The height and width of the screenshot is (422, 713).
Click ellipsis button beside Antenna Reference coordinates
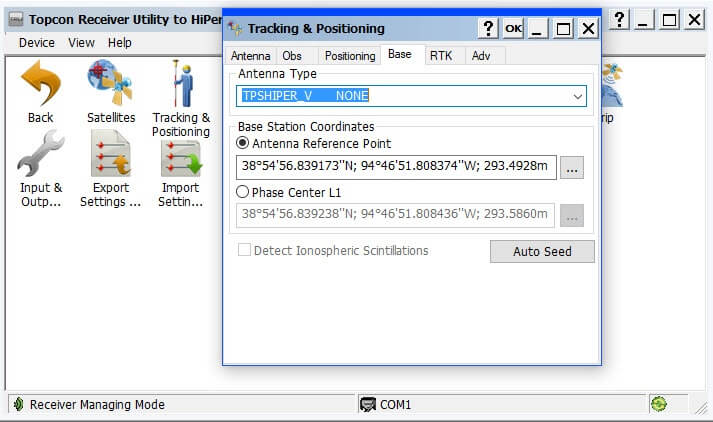pos(571,168)
